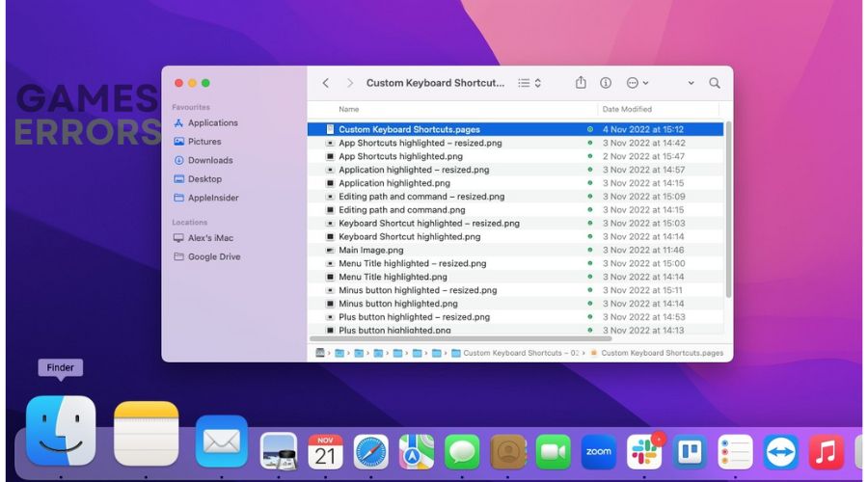Viewport: 868px width, 482px height.
Task: Click the horizontal scrollbar under file list
Action: [461, 338]
